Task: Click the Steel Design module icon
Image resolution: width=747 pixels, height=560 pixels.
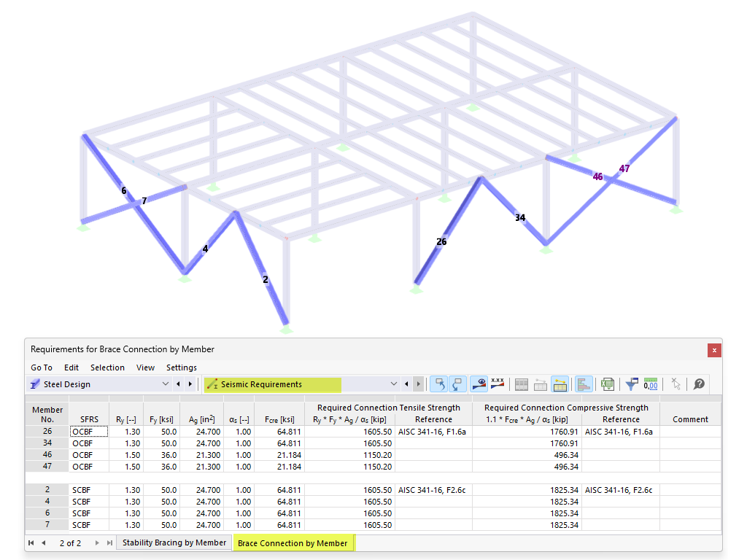Action: click(x=32, y=384)
